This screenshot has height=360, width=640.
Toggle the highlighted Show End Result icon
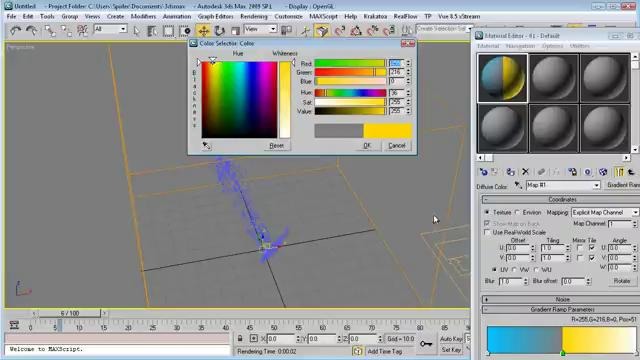click(x=620, y=172)
